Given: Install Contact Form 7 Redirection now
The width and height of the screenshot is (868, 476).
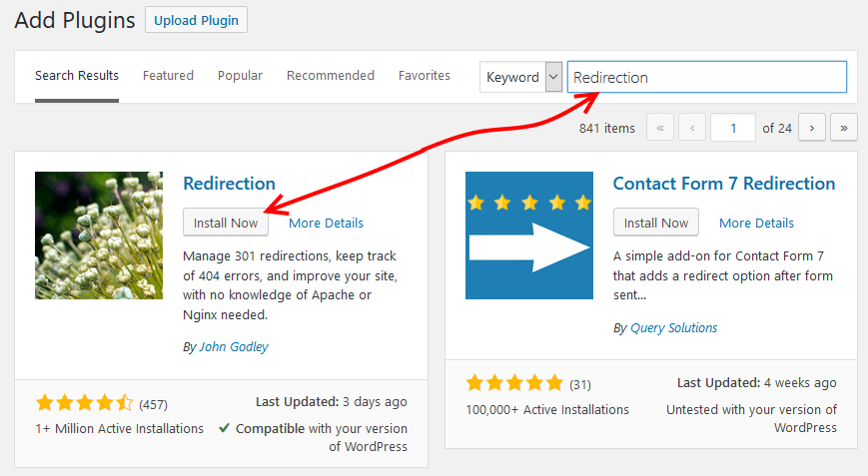Looking at the screenshot, I should (656, 223).
